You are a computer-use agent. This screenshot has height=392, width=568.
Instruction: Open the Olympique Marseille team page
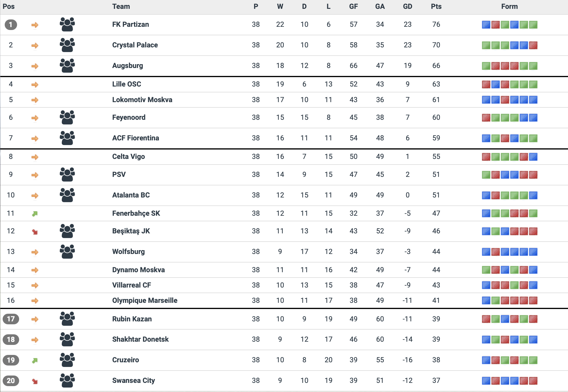(x=145, y=300)
